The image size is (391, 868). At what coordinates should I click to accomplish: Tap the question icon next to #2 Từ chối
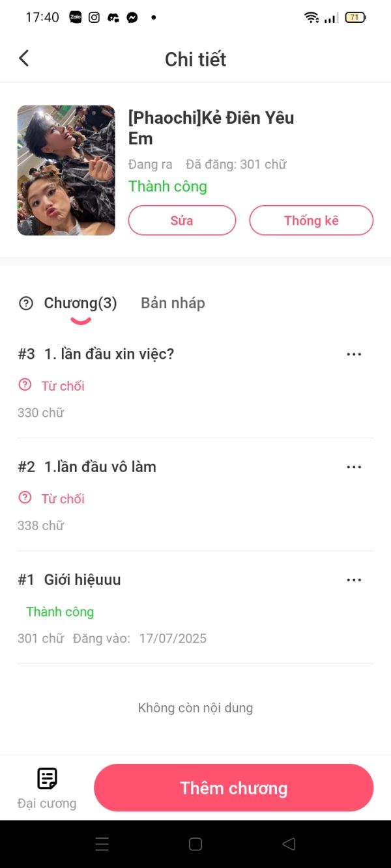(25, 497)
